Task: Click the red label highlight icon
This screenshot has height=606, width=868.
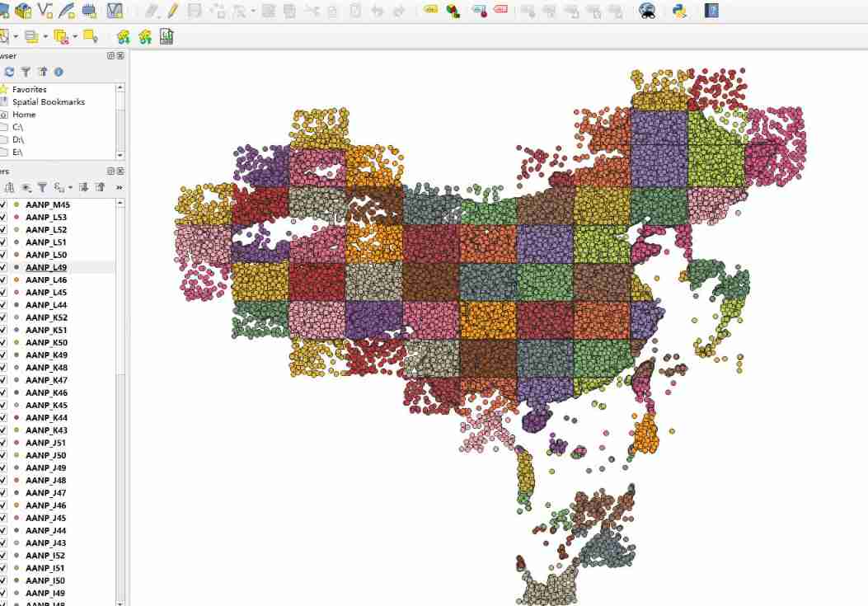Action: tap(500, 10)
